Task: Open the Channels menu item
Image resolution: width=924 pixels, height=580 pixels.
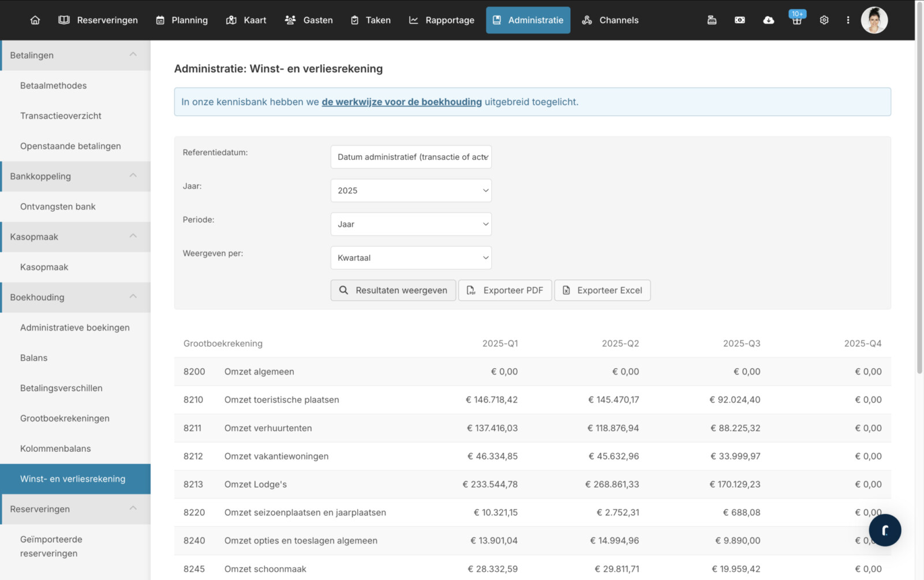Action: 610,20
